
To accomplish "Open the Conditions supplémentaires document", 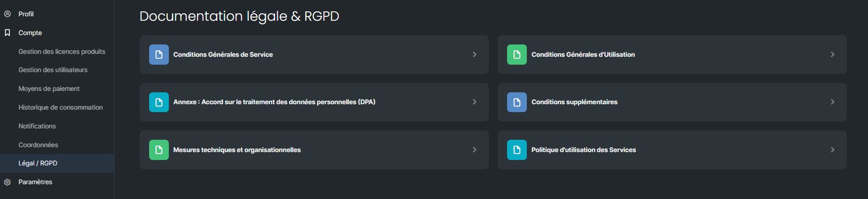I will tap(672, 102).
